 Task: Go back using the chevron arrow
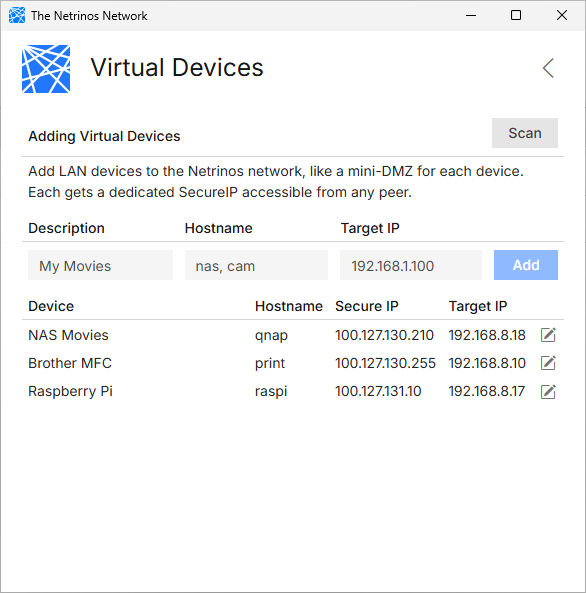[548, 68]
